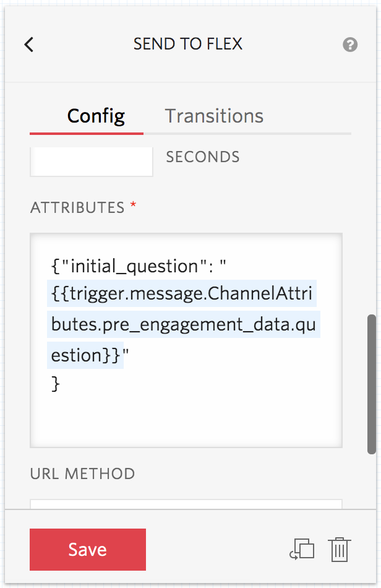The height and width of the screenshot is (588, 381).
Task: Delete the widget with the trash icon
Action: (340, 550)
